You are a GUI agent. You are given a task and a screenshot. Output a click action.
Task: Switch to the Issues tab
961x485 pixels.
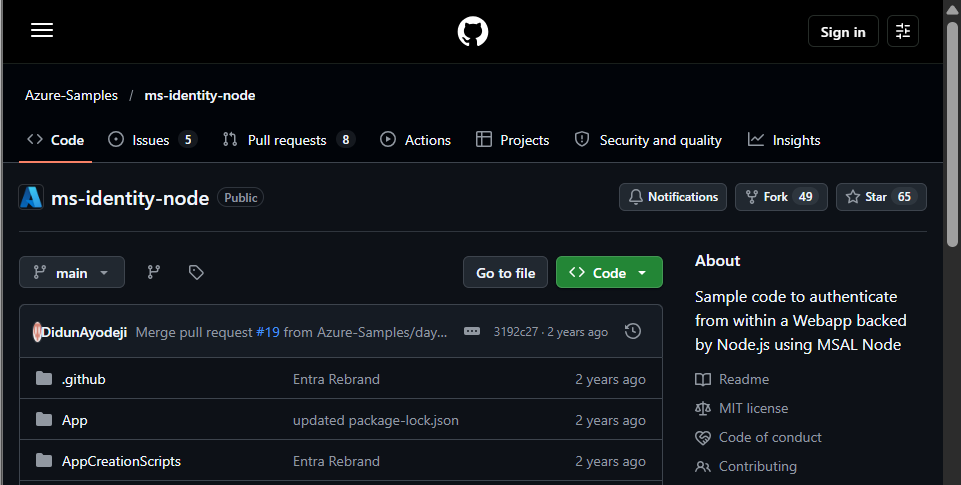pyautogui.click(x=152, y=140)
